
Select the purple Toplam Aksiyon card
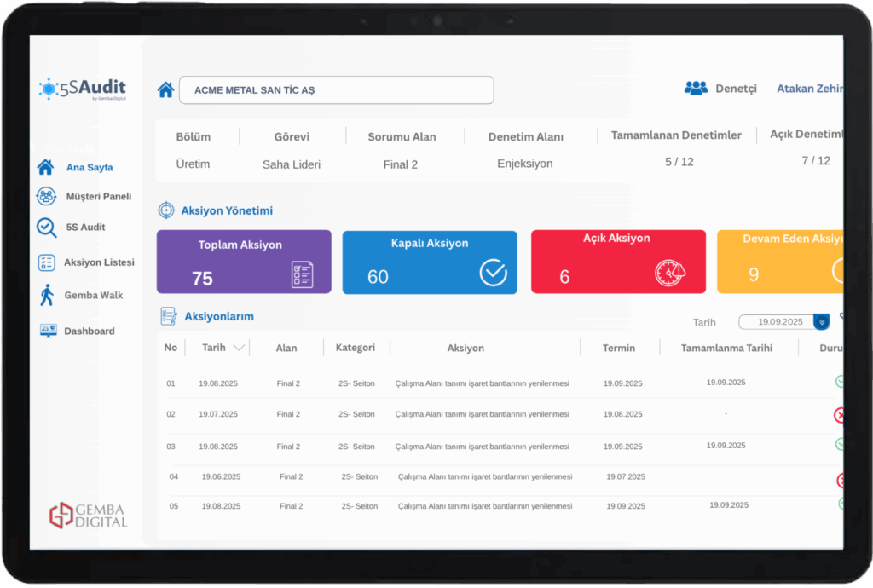244,262
